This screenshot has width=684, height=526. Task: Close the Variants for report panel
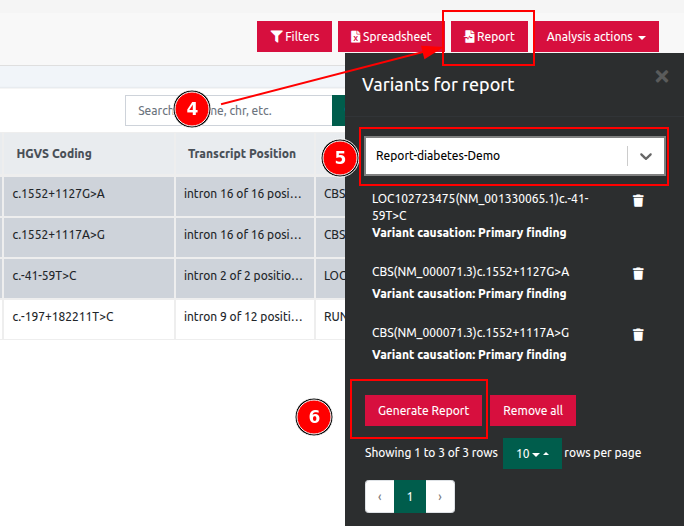pos(661,76)
